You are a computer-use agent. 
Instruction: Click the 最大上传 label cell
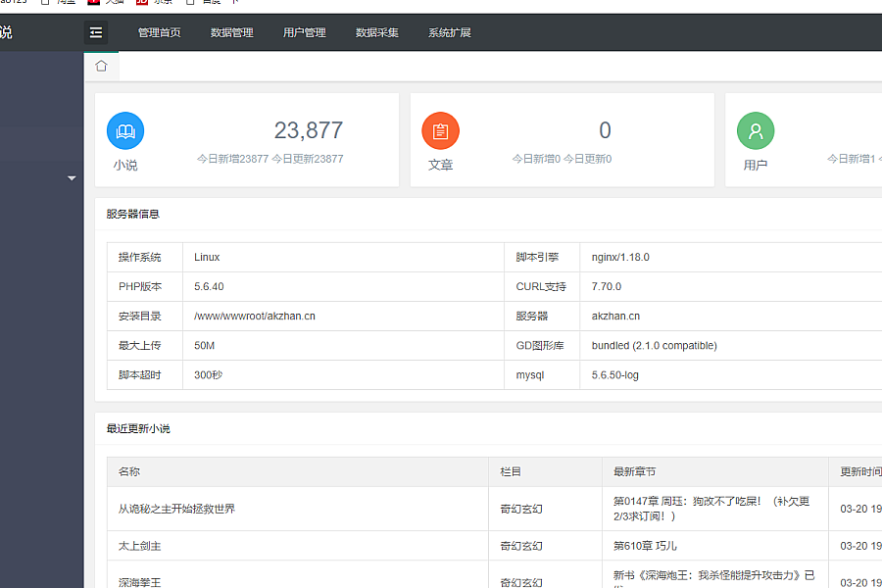pyautogui.click(x=145, y=346)
